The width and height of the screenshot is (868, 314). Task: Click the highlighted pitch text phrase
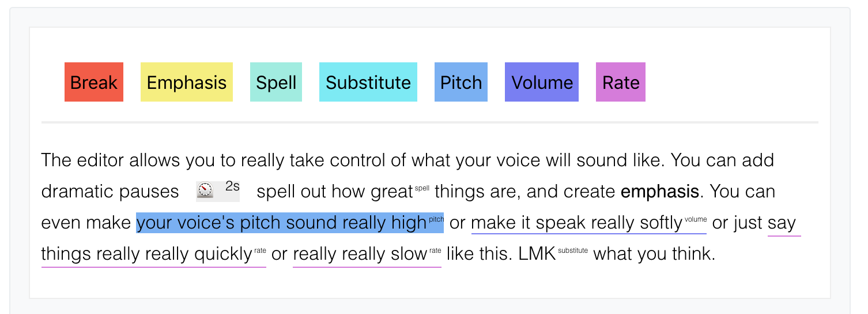281,223
